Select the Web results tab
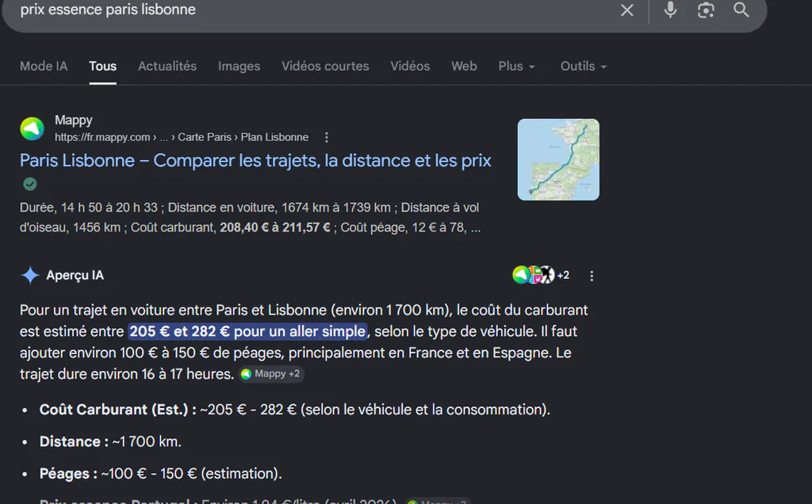Viewport: 812px width, 504px height. pos(464,67)
